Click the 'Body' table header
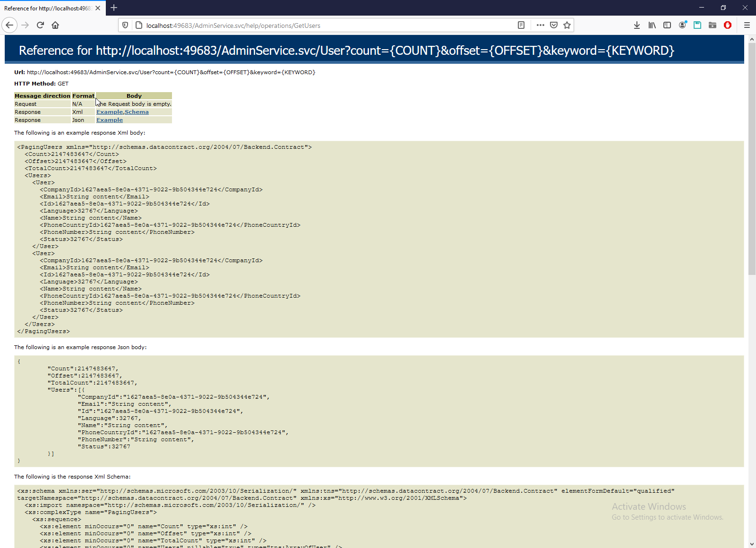This screenshot has width=756, height=548. click(134, 96)
